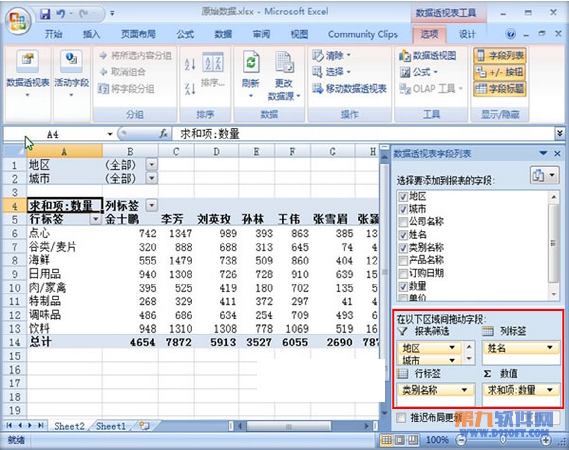Click the fx insert function button
This screenshot has height=450, width=569.
click(164, 134)
